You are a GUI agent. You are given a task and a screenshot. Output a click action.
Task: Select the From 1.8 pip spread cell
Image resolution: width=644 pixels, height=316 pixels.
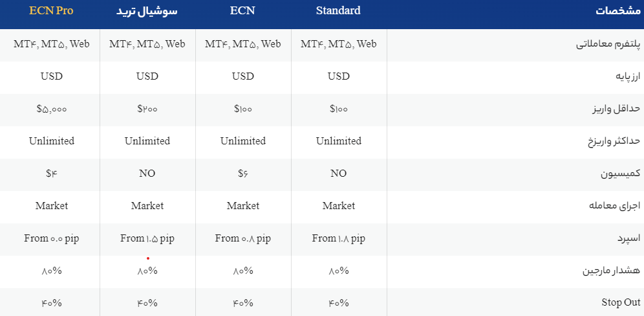tap(338, 238)
